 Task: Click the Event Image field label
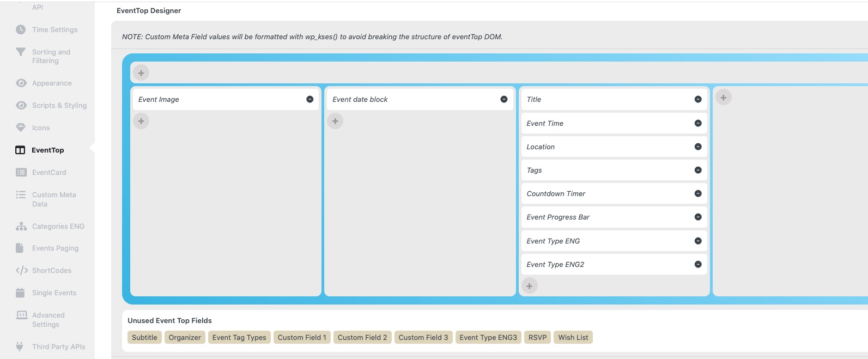[x=159, y=99]
